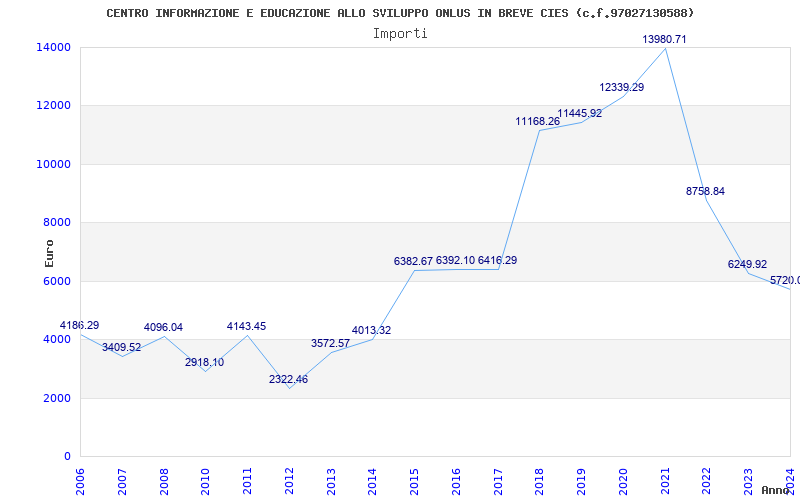Click the x-axis year 2019
Viewport: 800px width, 500px height.
point(582,482)
